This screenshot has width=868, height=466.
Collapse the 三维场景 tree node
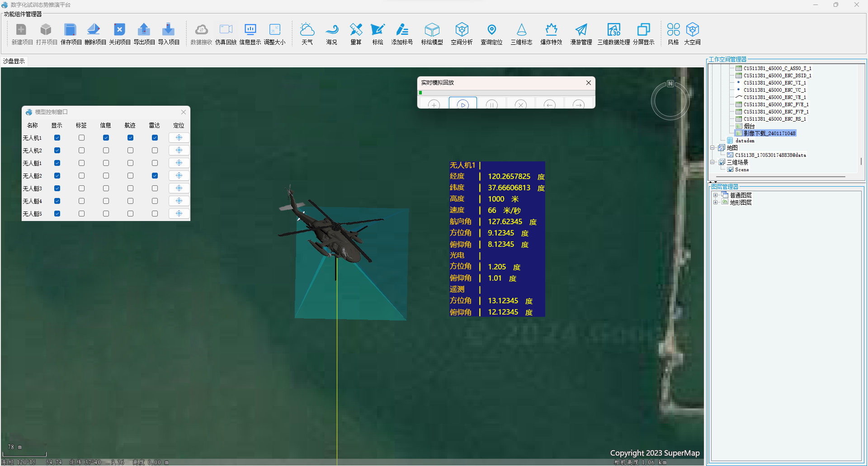[712, 162]
